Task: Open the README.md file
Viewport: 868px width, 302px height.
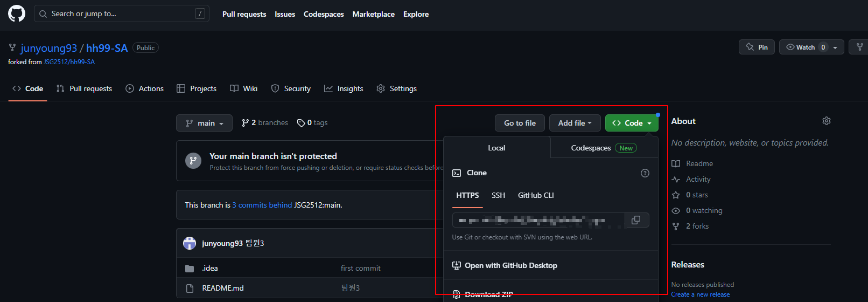Action: click(223, 288)
